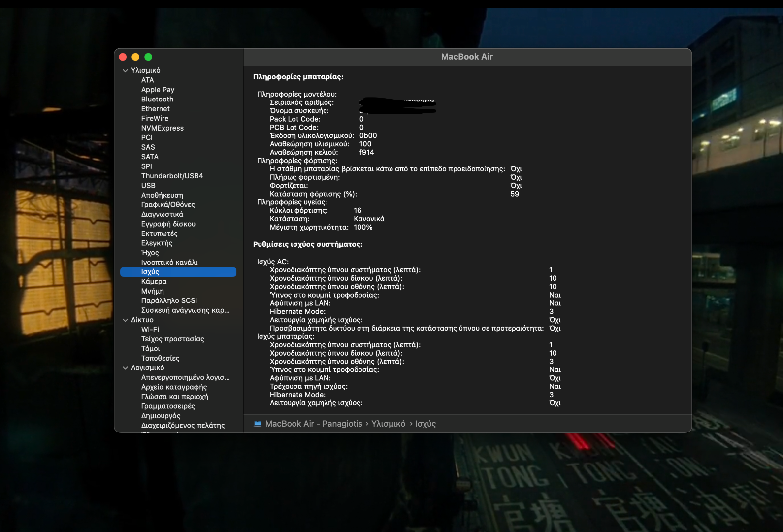Viewport: 783px width, 532px height.
Task: Click the Κατάσταση φόρτισης value 59
Action: pos(515,194)
